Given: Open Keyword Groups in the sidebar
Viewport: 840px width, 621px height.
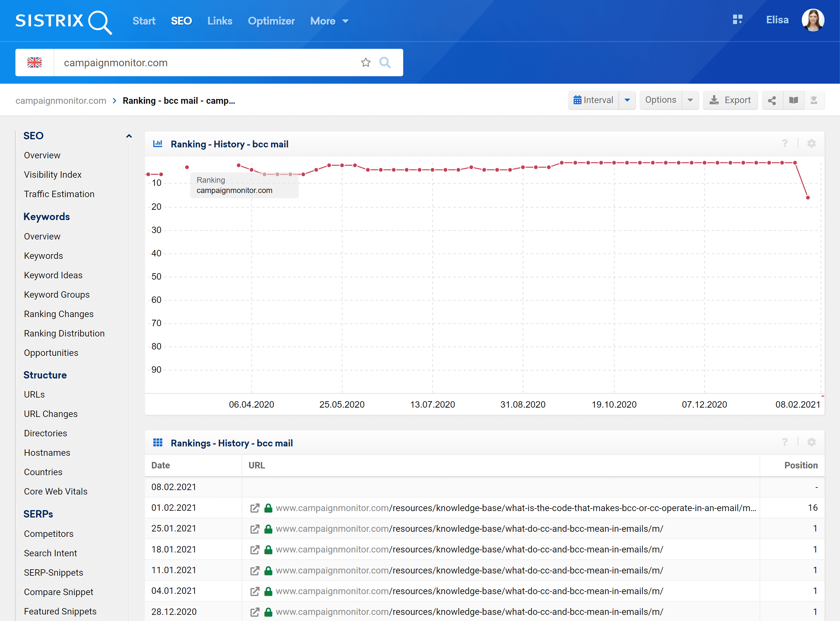Looking at the screenshot, I should coord(57,295).
